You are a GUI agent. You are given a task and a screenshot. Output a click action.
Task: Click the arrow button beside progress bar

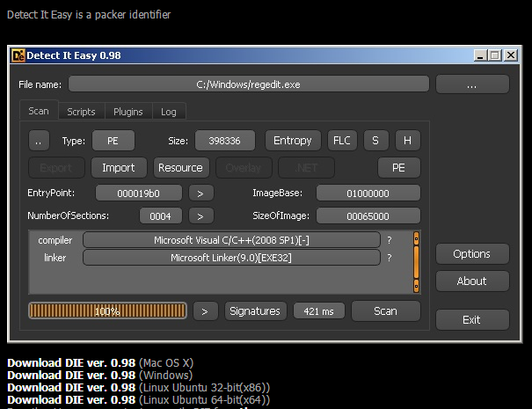click(205, 311)
